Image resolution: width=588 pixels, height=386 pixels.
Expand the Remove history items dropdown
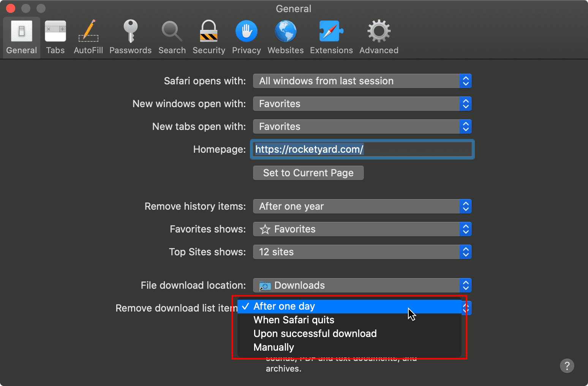[x=362, y=206]
